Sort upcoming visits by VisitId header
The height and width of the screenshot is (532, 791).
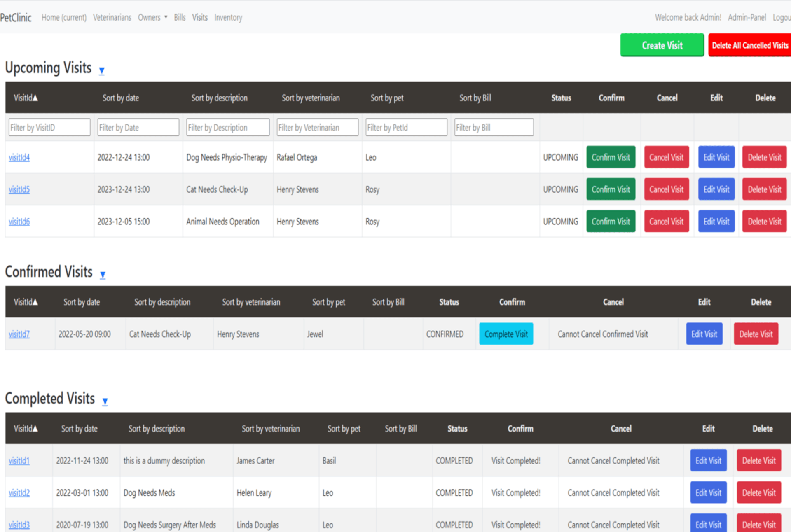pos(26,98)
